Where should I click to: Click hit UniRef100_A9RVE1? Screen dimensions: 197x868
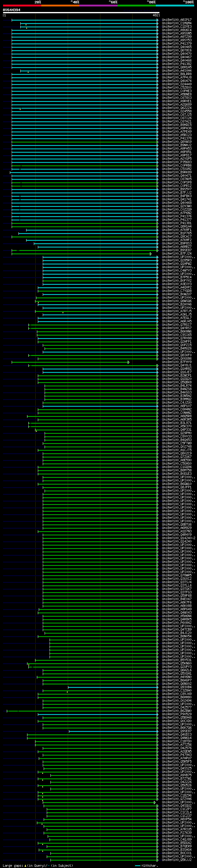point(176,101)
